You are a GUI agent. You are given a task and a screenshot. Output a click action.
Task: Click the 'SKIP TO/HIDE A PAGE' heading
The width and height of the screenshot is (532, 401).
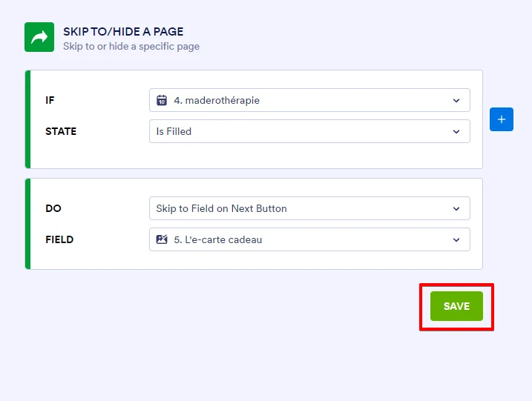[x=123, y=32]
